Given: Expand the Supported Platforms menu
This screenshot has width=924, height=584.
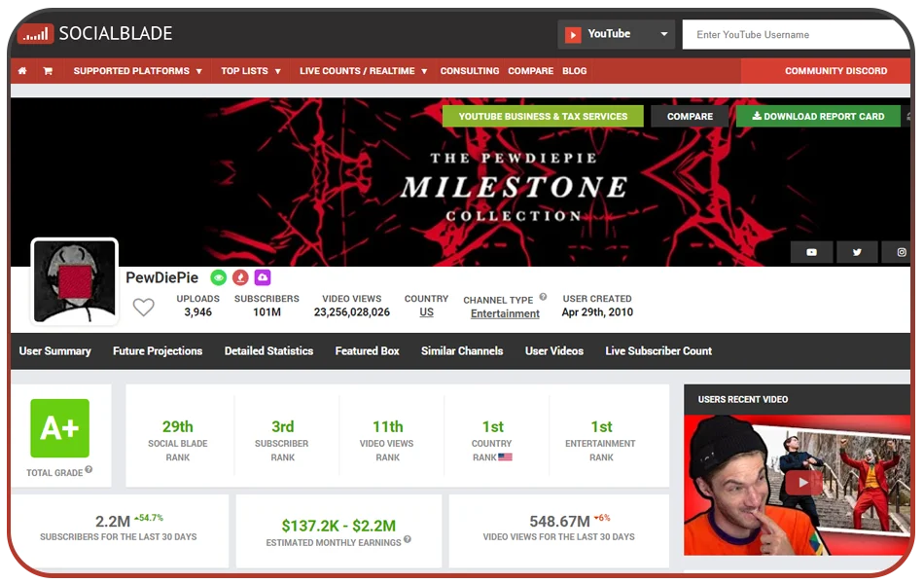Looking at the screenshot, I should pyautogui.click(x=137, y=71).
